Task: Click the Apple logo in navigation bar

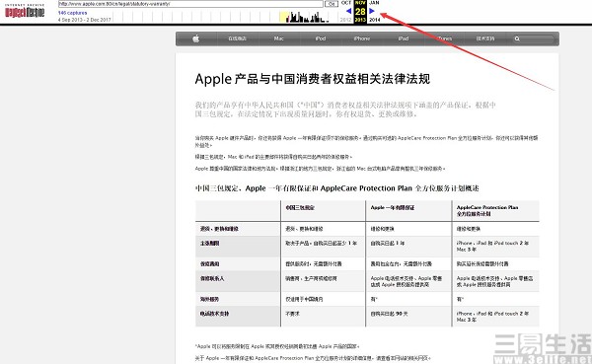Action: [x=196, y=38]
